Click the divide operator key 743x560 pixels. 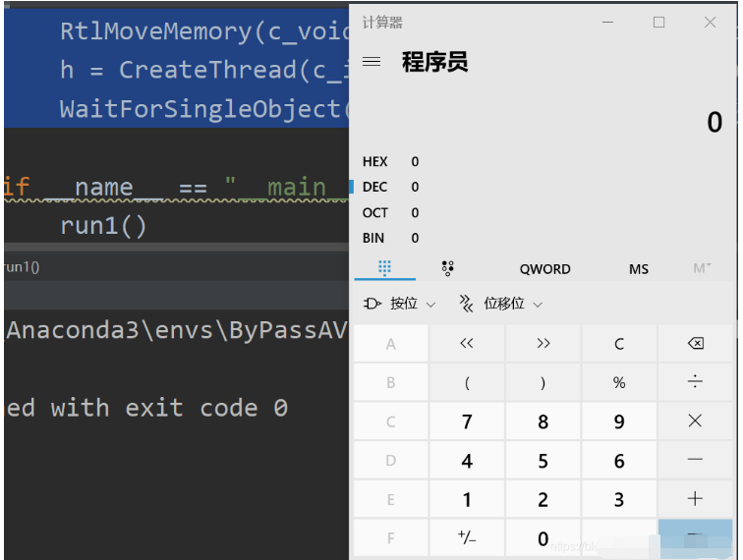coord(695,382)
